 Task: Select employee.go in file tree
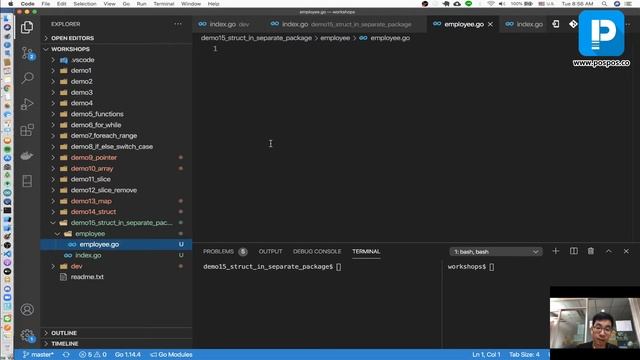[116, 244]
